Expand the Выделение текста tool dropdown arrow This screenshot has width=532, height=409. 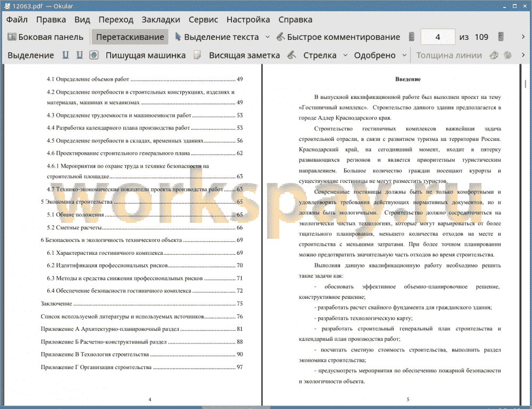point(268,37)
